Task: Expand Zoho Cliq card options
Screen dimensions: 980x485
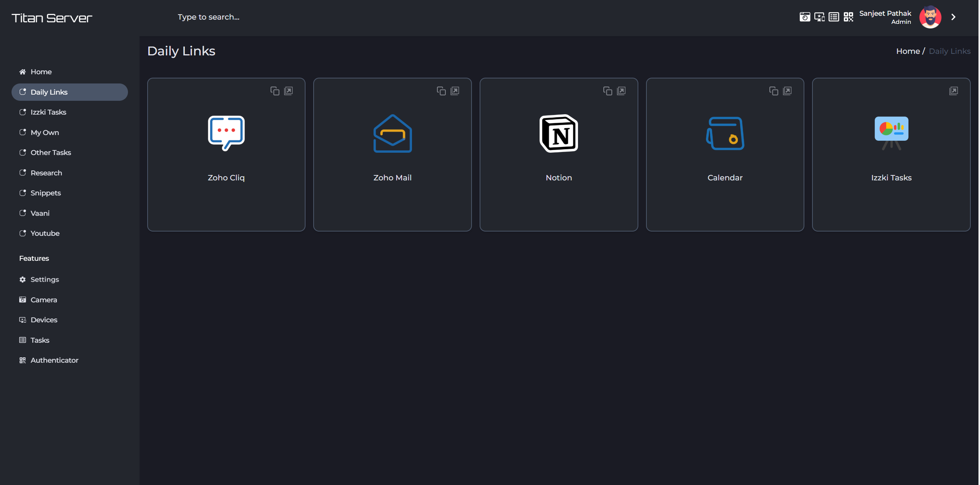Action: pyautogui.click(x=288, y=91)
